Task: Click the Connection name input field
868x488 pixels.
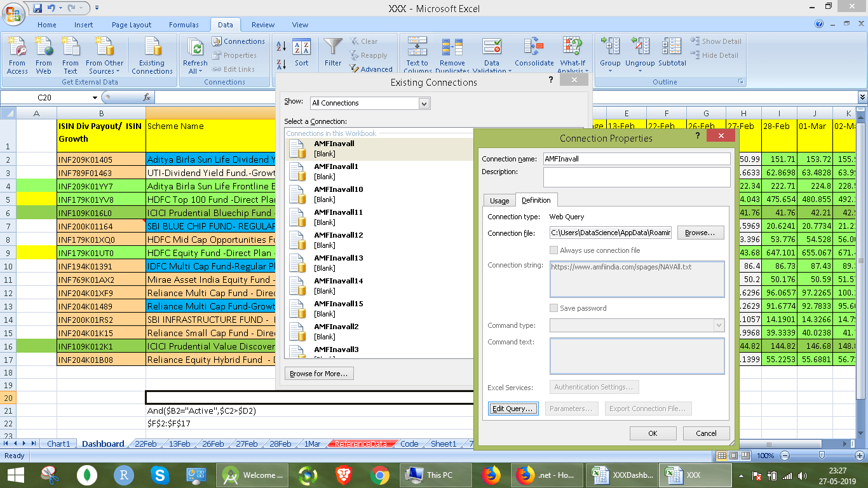Action: (636, 159)
